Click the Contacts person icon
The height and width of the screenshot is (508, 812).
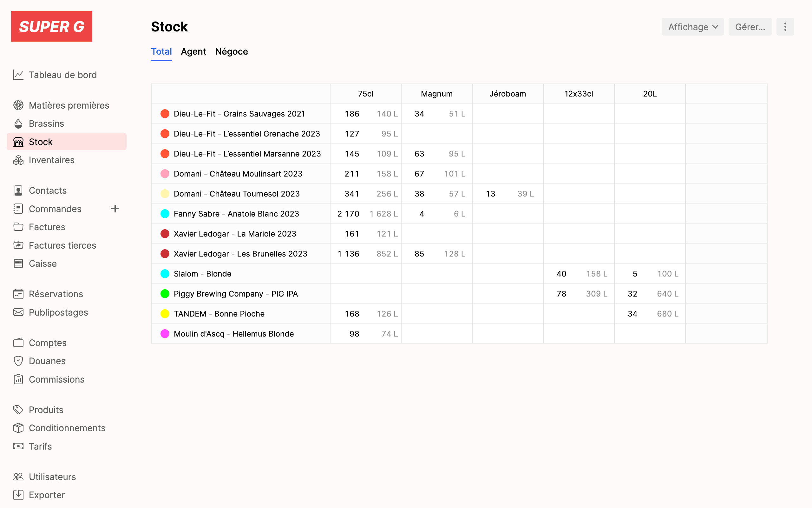click(18, 190)
